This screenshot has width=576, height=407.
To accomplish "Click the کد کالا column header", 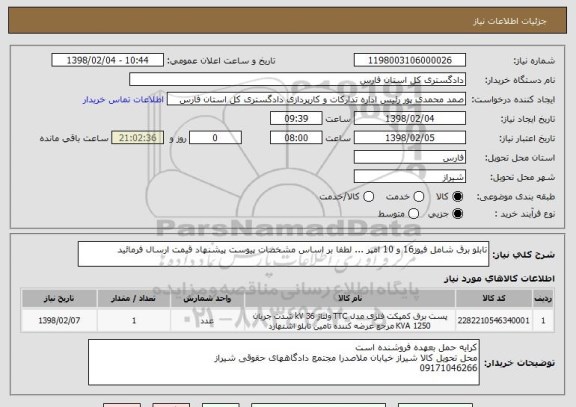I will click(494, 299).
